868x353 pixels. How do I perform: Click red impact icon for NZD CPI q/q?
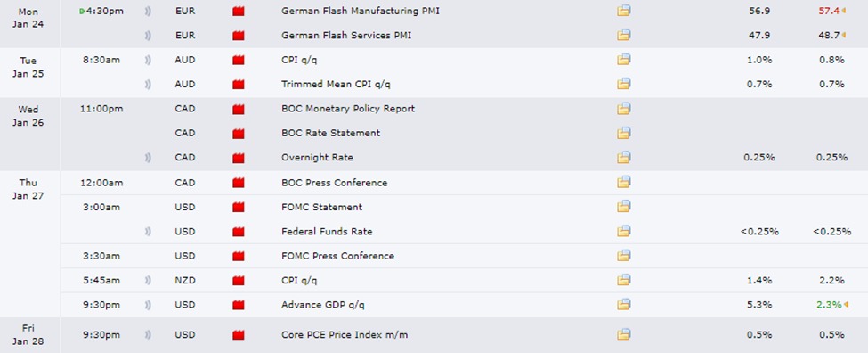(239, 281)
